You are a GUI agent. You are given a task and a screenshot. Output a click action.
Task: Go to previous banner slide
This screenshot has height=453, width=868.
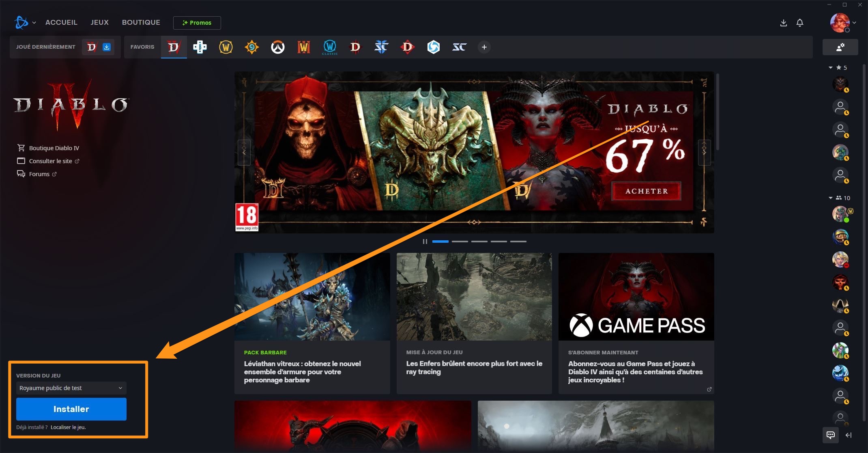(x=244, y=152)
